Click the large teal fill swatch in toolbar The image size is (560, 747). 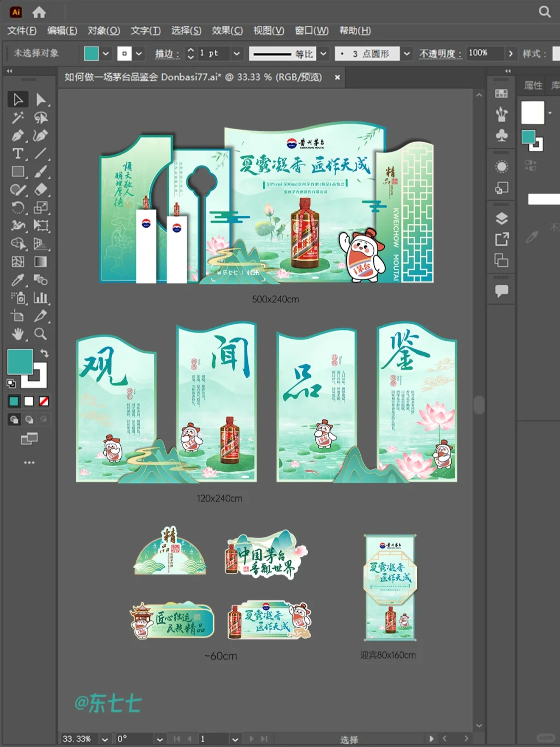point(20,362)
